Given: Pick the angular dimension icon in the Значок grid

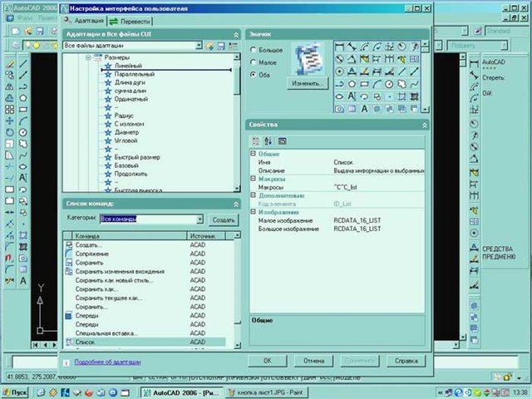Looking at the screenshot, I should click(x=352, y=59).
